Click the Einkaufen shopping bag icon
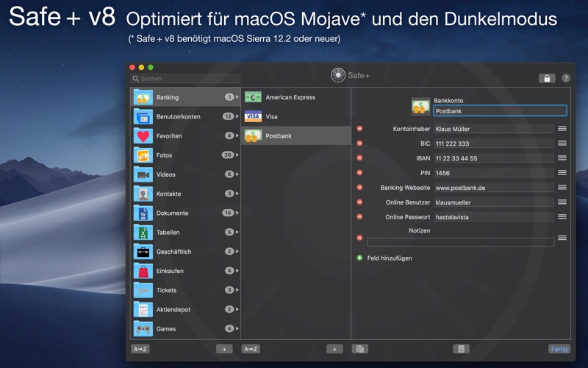Screen dimensions: 588x368 (x=143, y=271)
